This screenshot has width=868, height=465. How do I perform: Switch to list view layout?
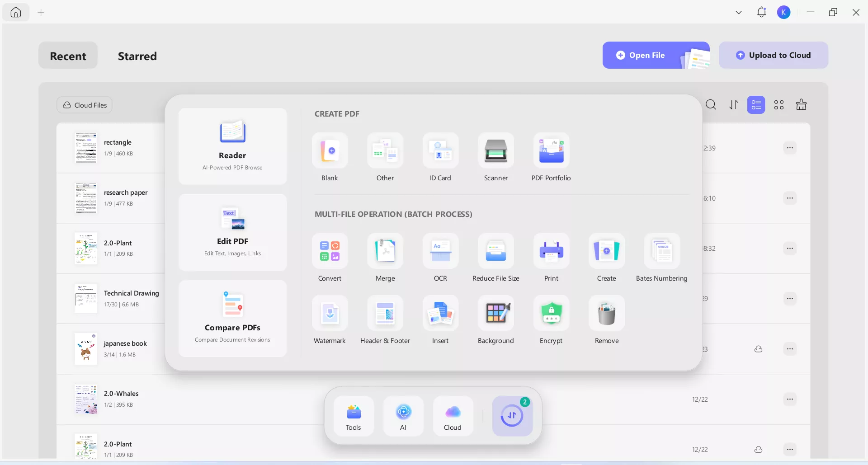(756, 105)
